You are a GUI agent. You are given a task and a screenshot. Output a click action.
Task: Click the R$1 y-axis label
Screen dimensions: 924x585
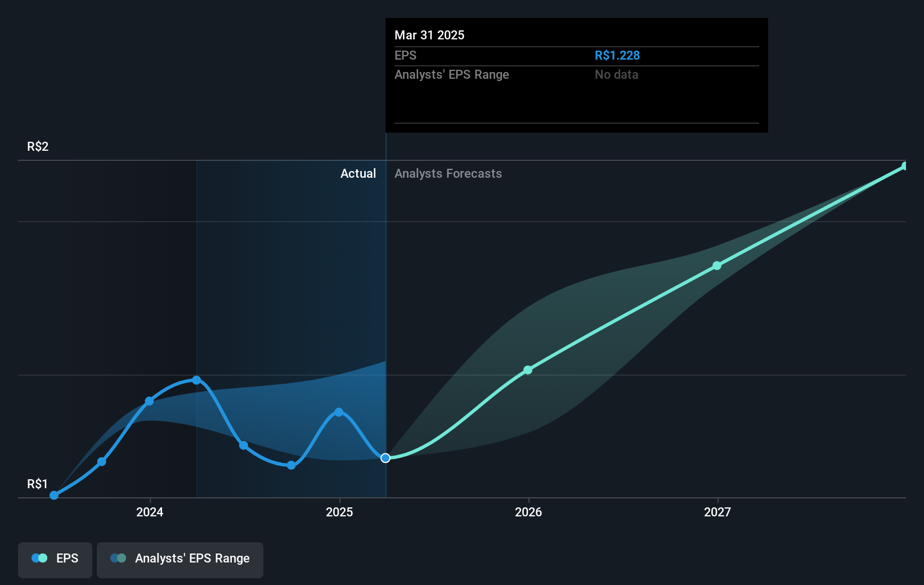[37, 484]
